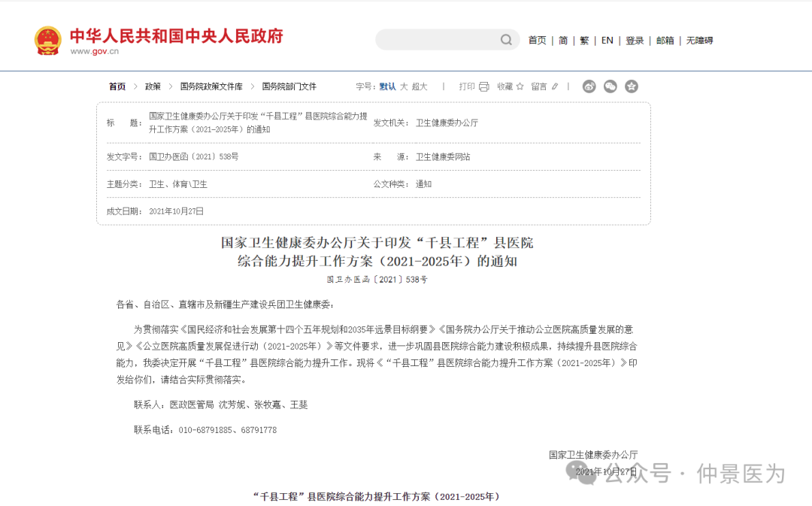Open the 邮箱 mailbox link
This screenshot has width=812, height=506.
coord(665,41)
